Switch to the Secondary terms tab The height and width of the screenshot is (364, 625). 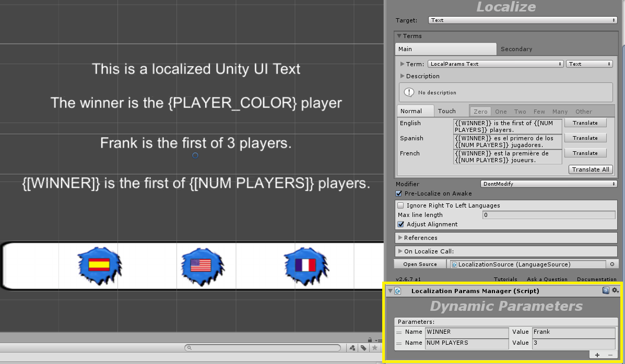tap(516, 49)
